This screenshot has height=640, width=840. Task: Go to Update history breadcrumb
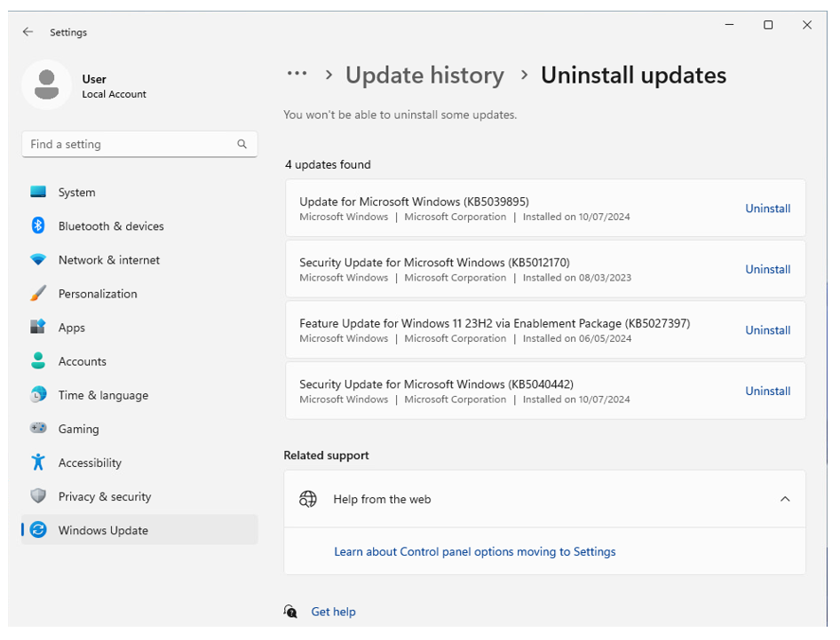(424, 76)
